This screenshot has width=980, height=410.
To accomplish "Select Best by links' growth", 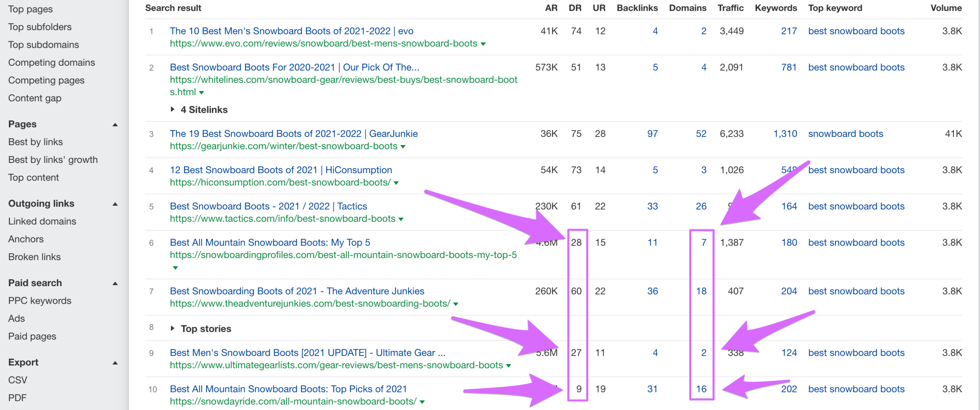I will [x=53, y=159].
